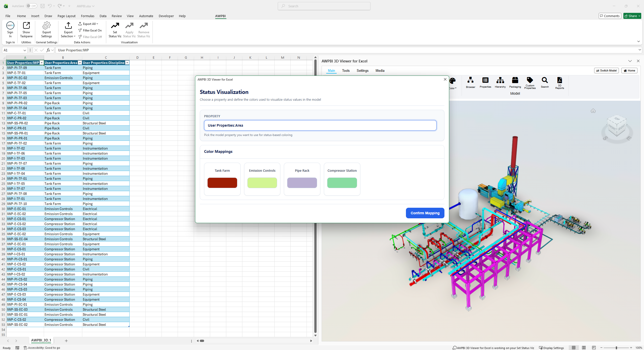644x350 pixels.
Task: Open the Comments button
Action: coord(610,16)
